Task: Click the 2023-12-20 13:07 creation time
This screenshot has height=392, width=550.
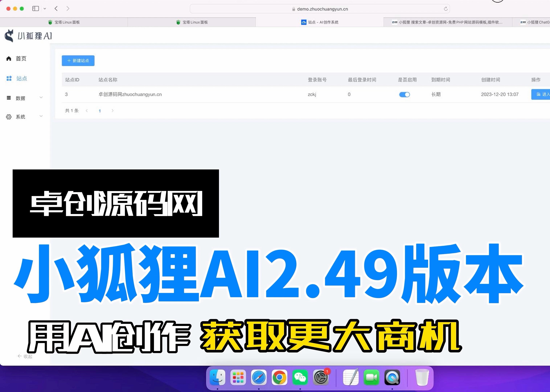Action: point(500,94)
